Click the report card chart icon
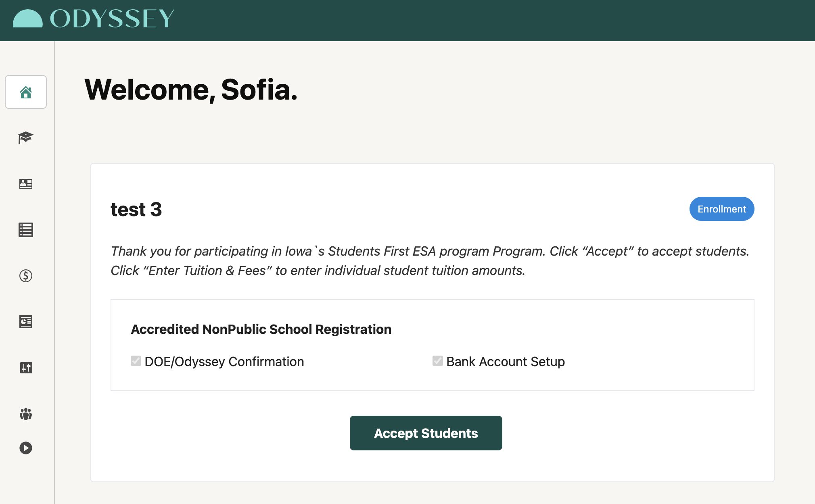Image resolution: width=815 pixels, height=504 pixels. point(26,322)
